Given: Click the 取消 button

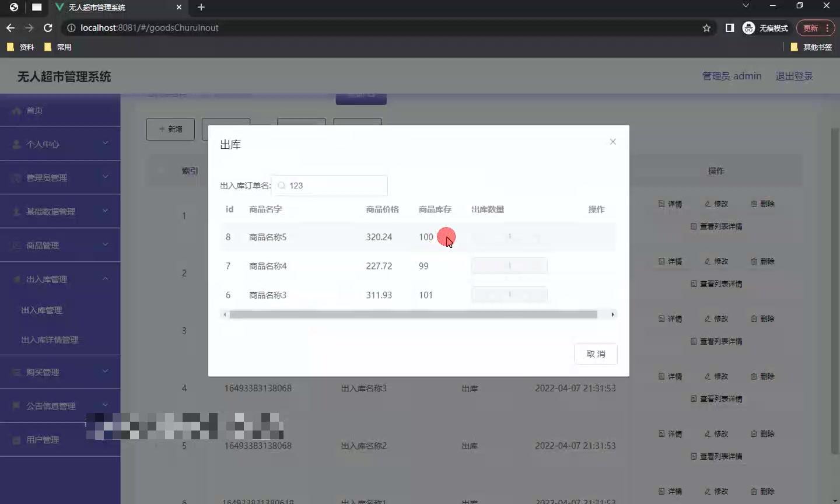Looking at the screenshot, I should (596, 354).
